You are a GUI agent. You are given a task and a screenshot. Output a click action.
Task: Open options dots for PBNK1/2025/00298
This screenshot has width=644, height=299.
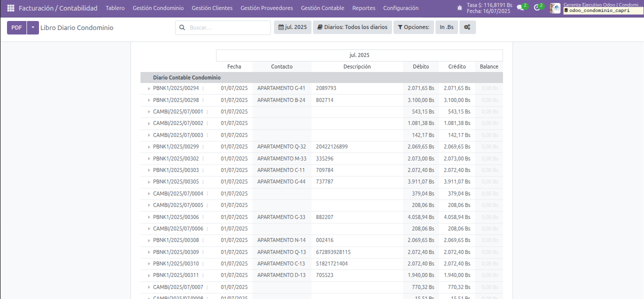click(x=203, y=100)
